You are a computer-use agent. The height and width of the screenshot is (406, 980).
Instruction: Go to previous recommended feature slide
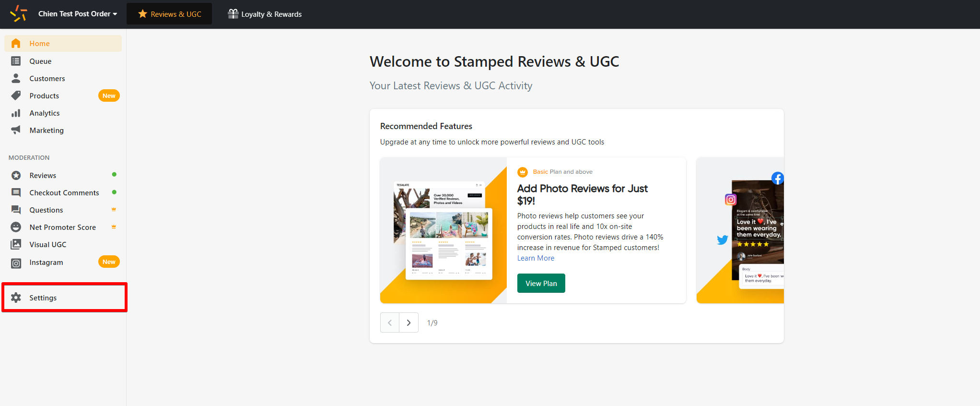(x=390, y=322)
